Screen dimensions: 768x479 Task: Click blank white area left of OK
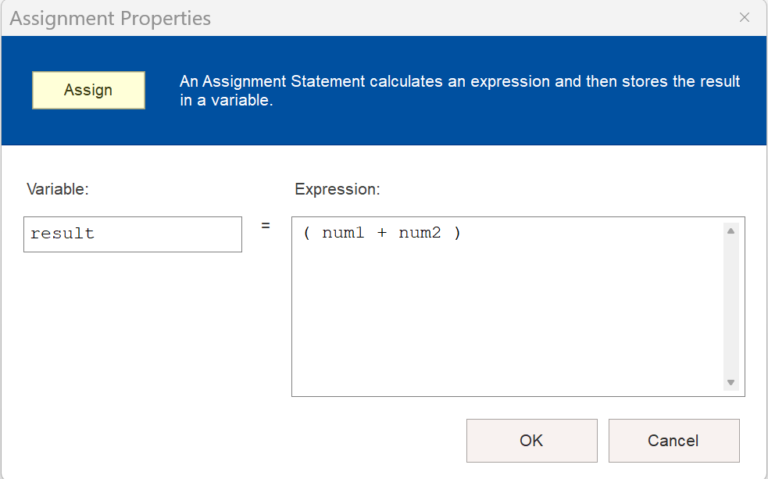pos(250,440)
